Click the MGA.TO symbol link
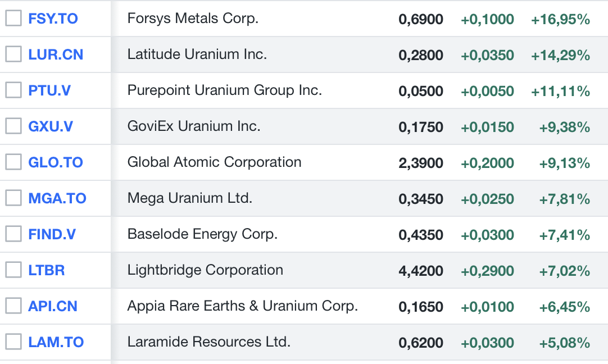The height and width of the screenshot is (364, 608). pos(57,198)
